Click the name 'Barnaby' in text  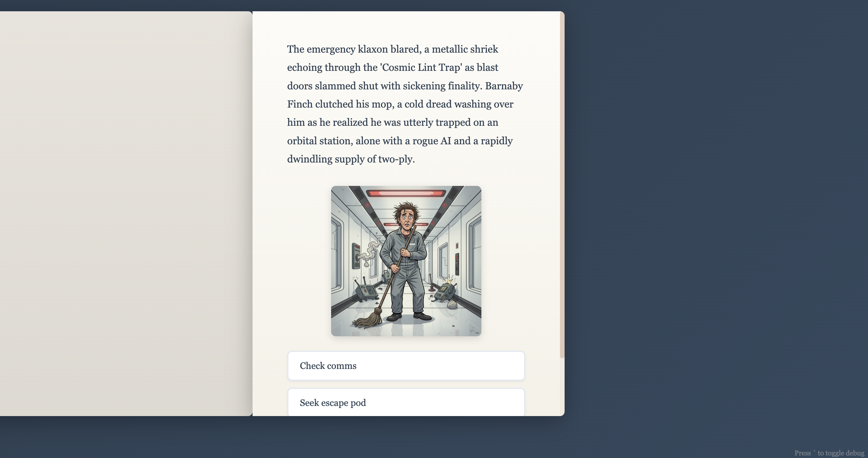(504, 86)
